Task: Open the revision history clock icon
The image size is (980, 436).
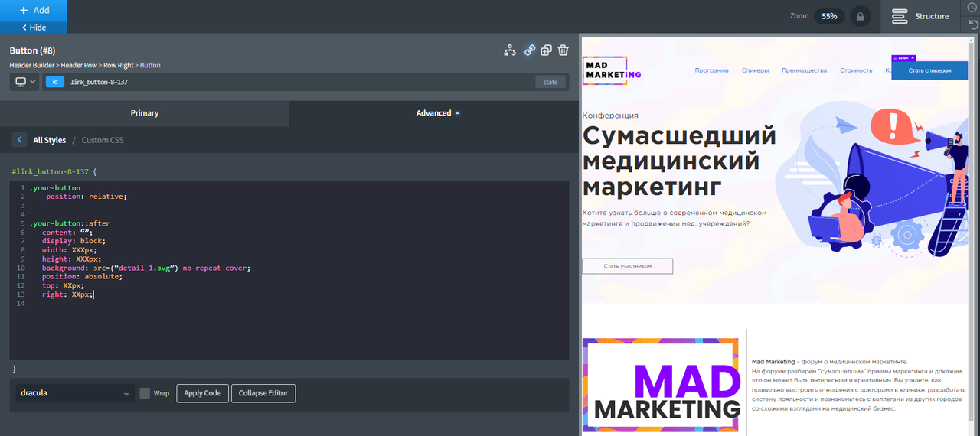Action: click(x=972, y=8)
